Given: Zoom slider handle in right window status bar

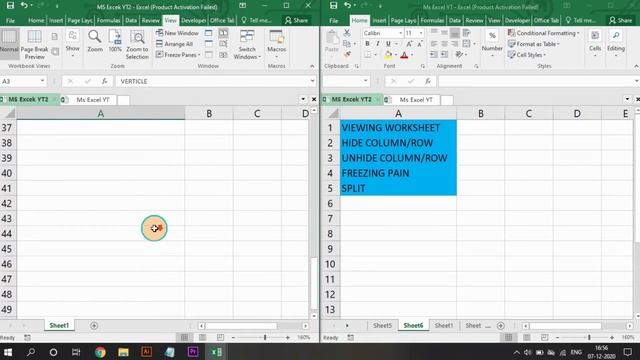Looking at the screenshot, I should (589, 337).
